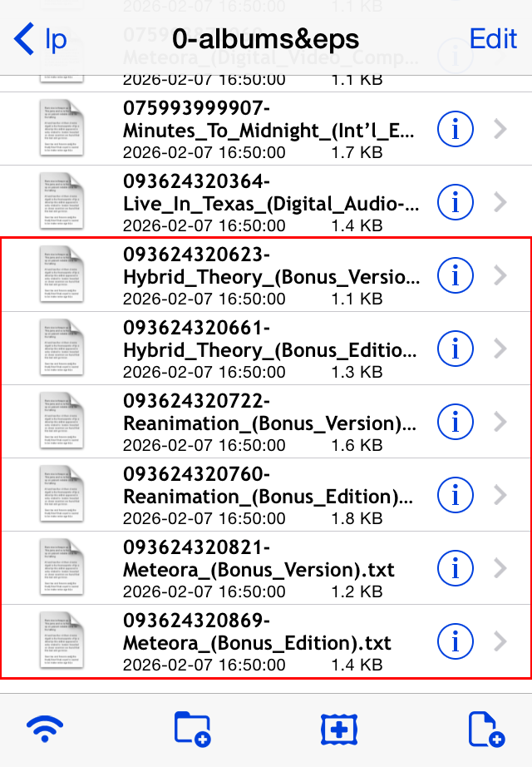Tap the 0-albums&eps folder title
This screenshot has width=532, height=767.
click(265, 39)
